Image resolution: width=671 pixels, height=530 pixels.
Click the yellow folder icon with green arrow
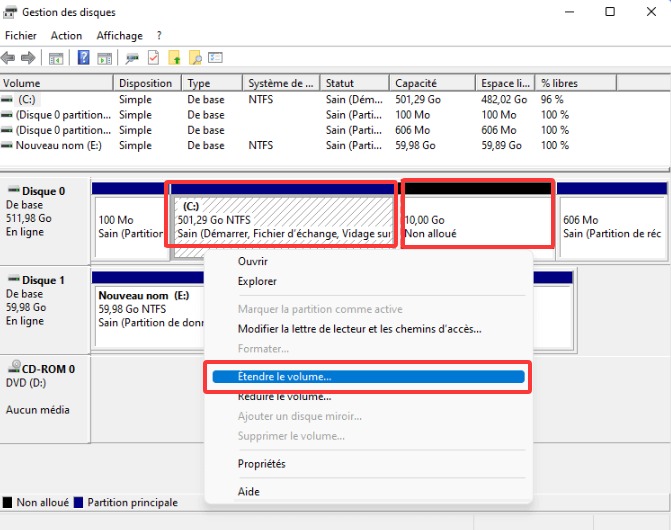[174, 58]
